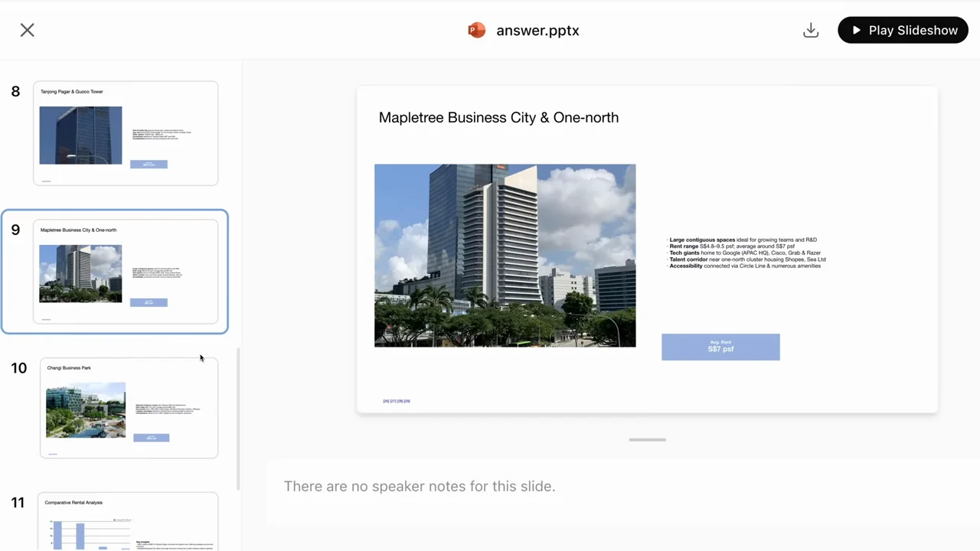Viewport: 980px width, 551px height.
Task: Close the presentation viewer with the X icon
Action: (28, 30)
